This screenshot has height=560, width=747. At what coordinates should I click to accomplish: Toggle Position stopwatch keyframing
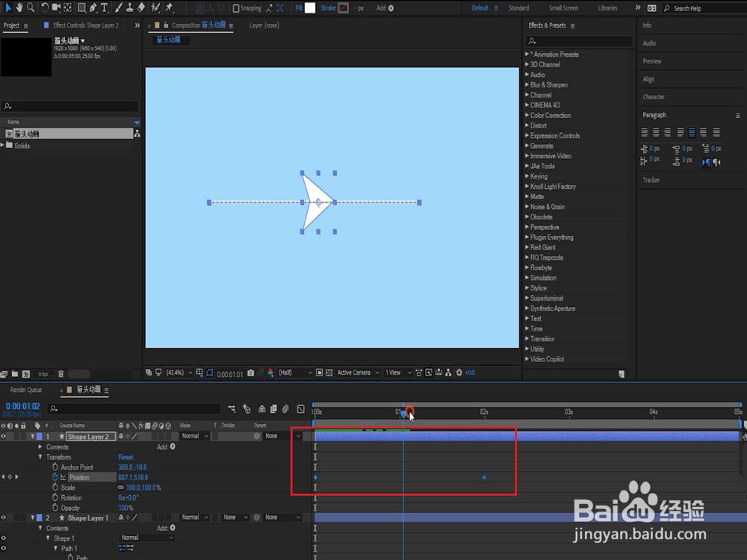click(55, 477)
